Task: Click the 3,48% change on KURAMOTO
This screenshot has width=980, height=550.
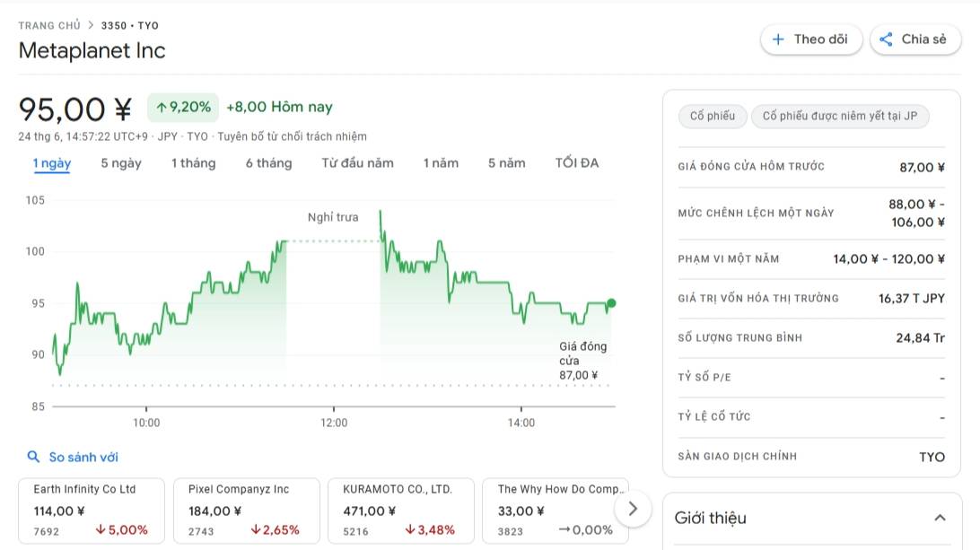Action: (430, 530)
